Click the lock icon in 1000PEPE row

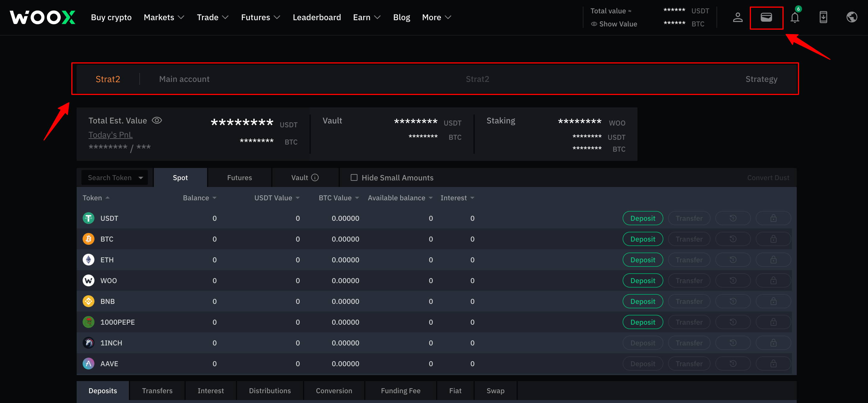773,322
